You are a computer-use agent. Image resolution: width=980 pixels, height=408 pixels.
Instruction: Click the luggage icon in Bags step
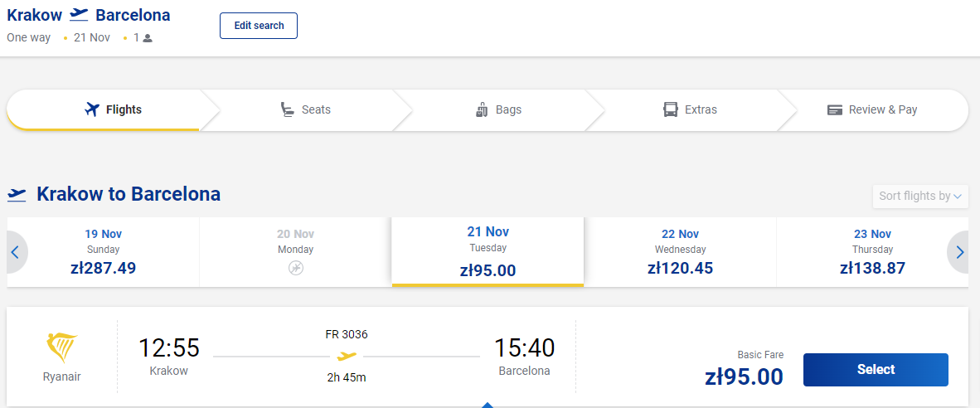(x=481, y=110)
